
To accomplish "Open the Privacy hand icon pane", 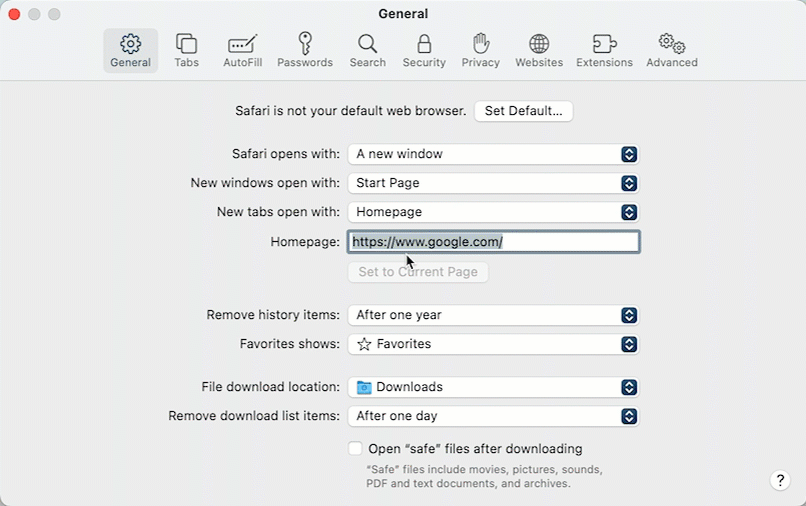I will [481, 50].
